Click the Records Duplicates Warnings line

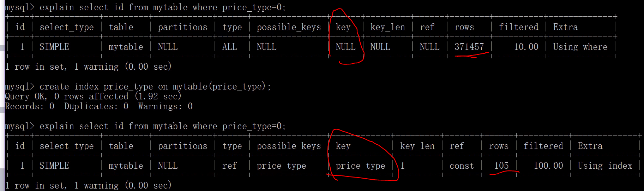point(99,106)
